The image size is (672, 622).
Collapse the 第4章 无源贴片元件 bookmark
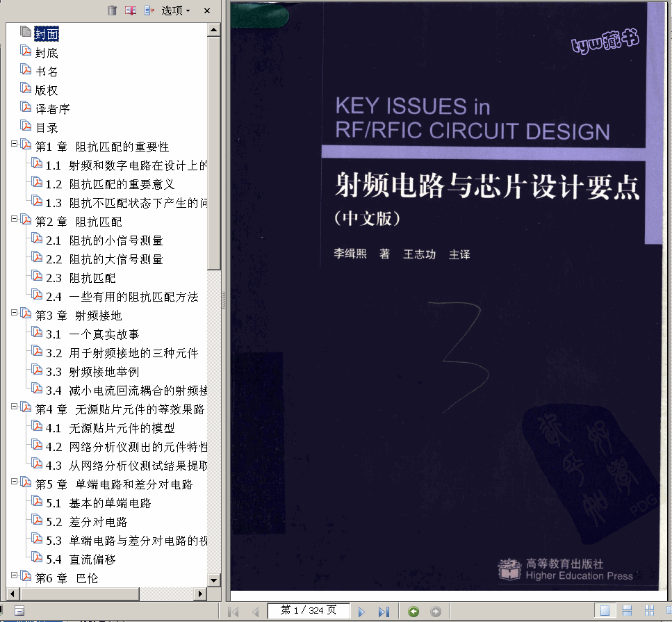tap(14, 407)
